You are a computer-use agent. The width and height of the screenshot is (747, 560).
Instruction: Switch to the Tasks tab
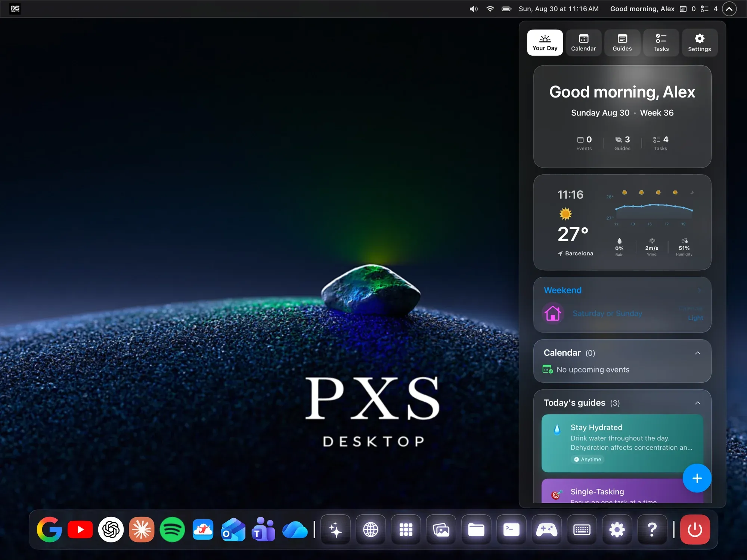(661, 43)
